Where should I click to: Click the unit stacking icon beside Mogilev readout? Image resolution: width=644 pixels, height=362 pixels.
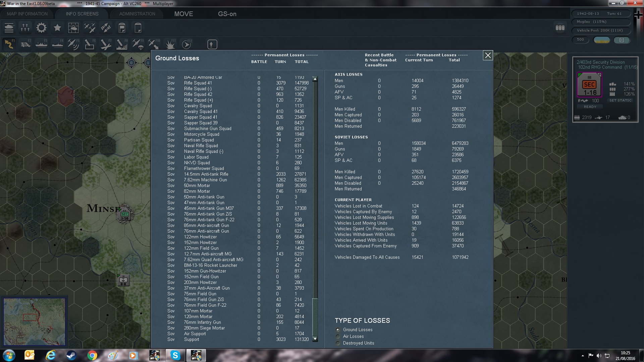click(559, 28)
